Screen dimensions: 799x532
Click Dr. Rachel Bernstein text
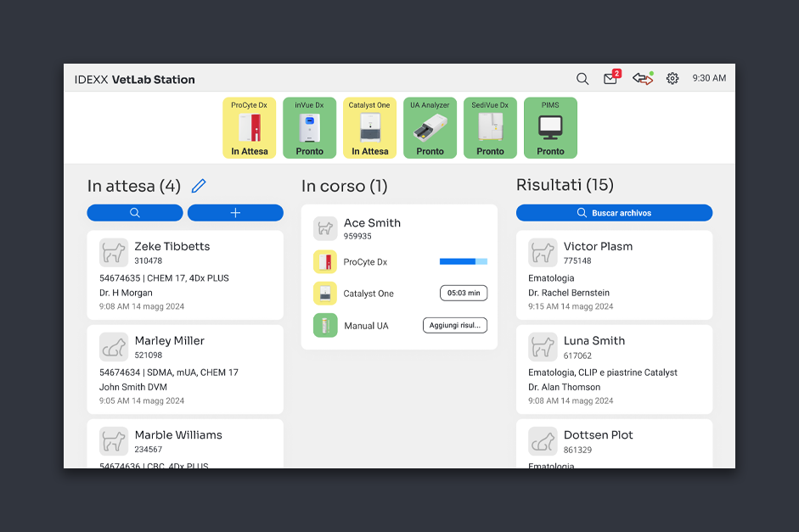pos(569,293)
